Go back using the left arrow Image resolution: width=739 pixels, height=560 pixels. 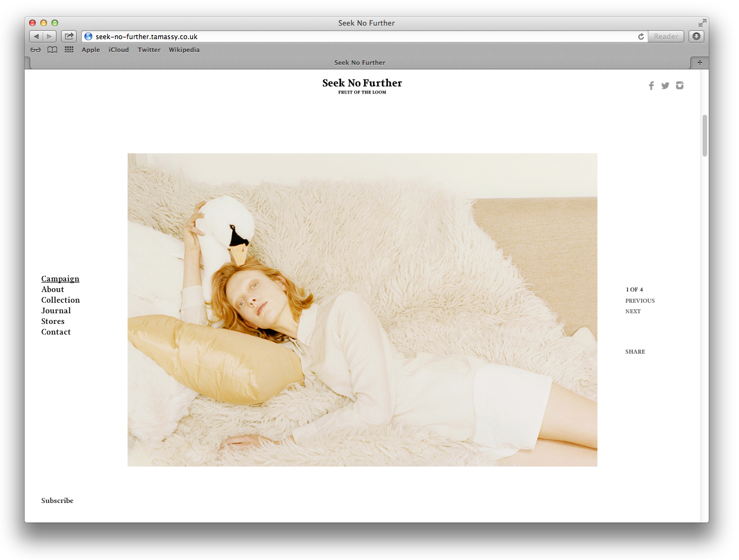coord(36,36)
